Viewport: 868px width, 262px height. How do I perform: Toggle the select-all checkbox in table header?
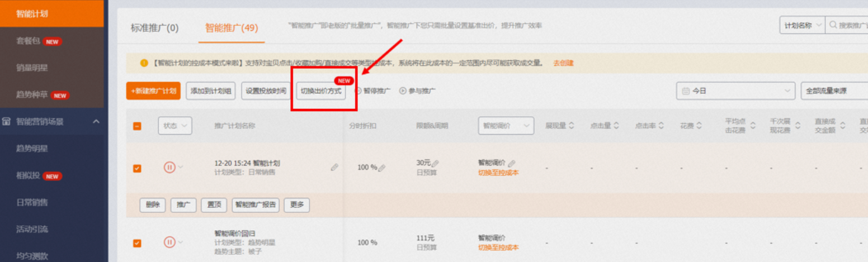(x=137, y=126)
